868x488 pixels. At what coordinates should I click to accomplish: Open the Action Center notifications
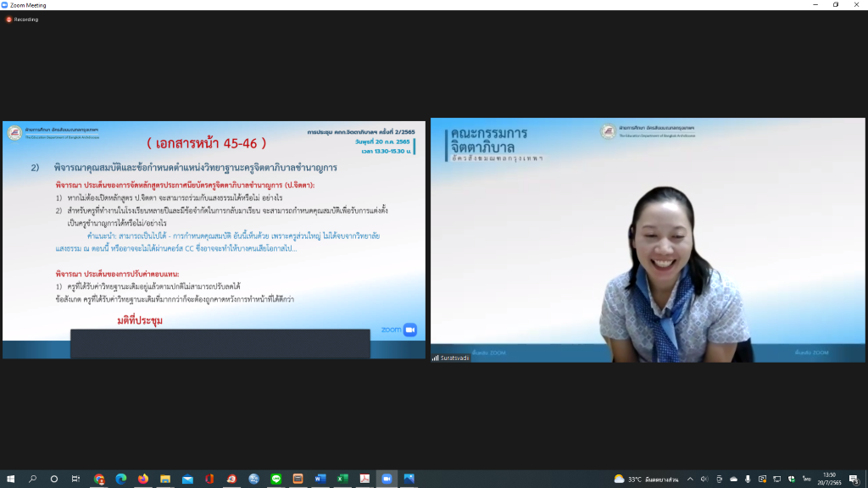[x=854, y=480]
